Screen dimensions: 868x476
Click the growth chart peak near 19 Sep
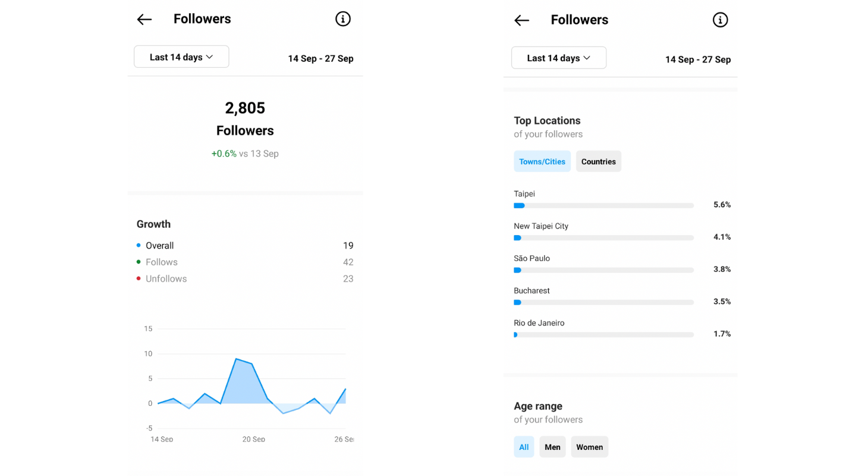click(237, 359)
